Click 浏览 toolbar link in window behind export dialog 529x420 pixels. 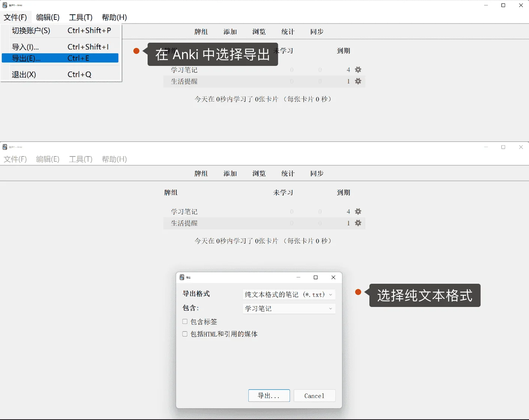pos(259,174)
